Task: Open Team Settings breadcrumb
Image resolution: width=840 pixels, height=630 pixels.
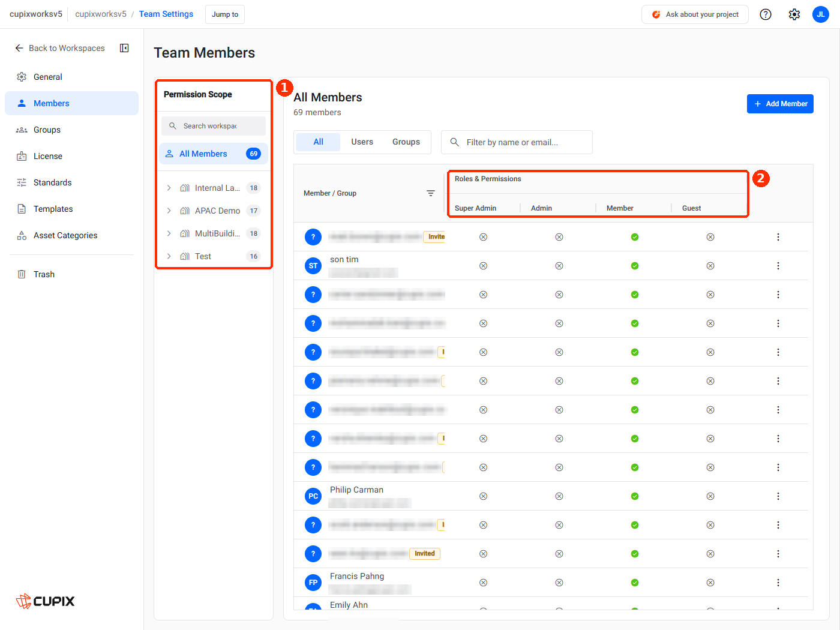Action: point(166,14)
